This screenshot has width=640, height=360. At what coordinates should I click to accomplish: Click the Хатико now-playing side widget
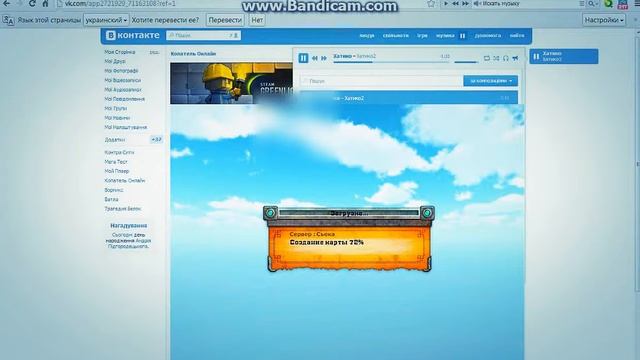564,56
